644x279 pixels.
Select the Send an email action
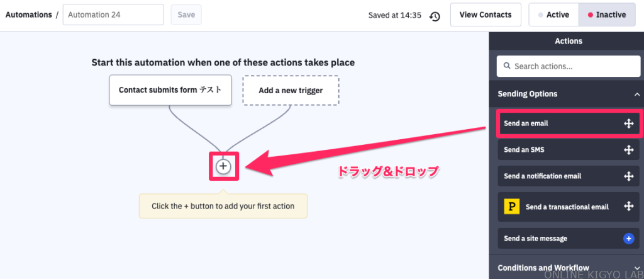tap(569, 123)
